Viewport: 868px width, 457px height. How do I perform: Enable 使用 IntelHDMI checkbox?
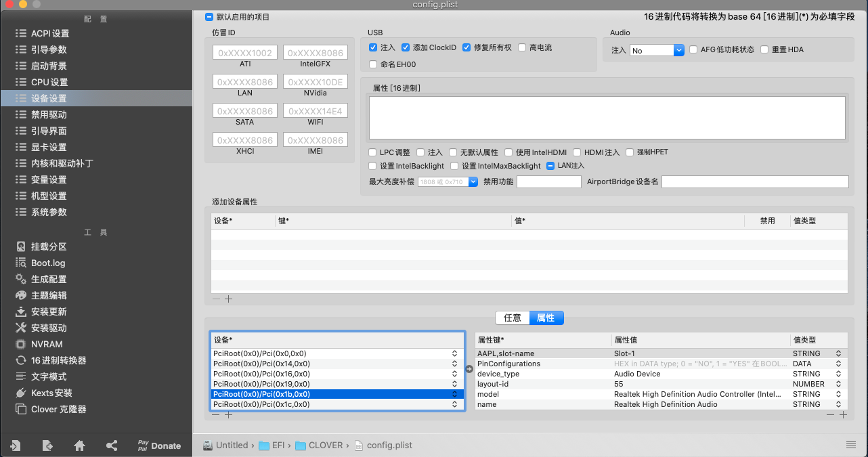click(x=508, y=152)
